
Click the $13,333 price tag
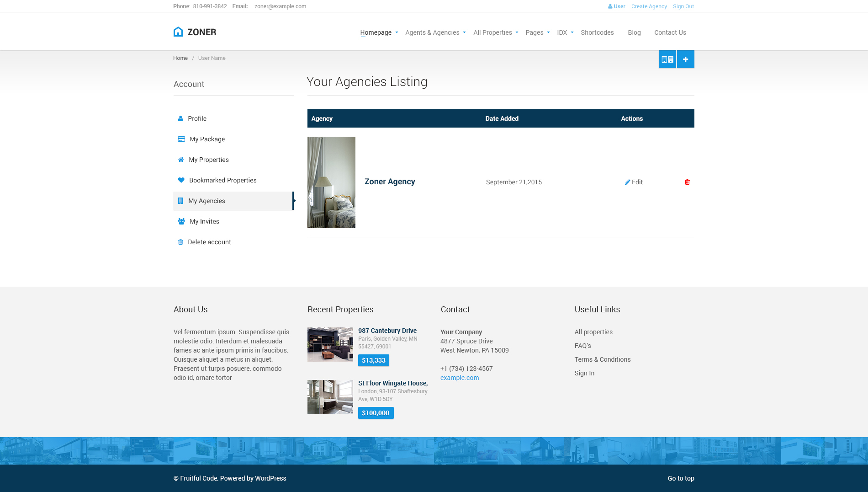coord(374,360)
